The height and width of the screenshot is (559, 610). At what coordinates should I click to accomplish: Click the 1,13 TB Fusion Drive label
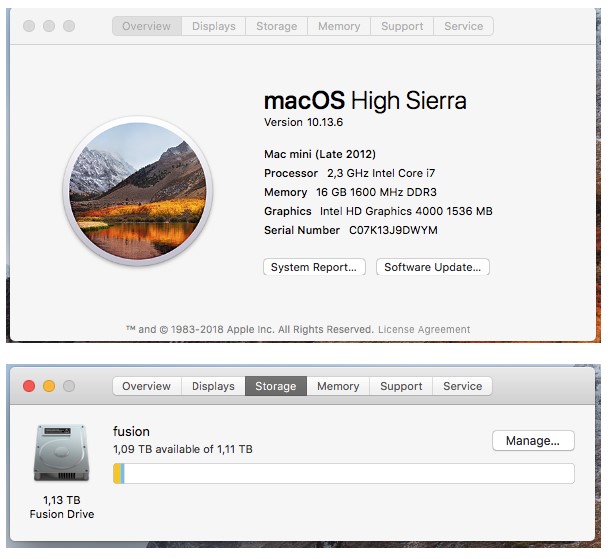[62, 507]
